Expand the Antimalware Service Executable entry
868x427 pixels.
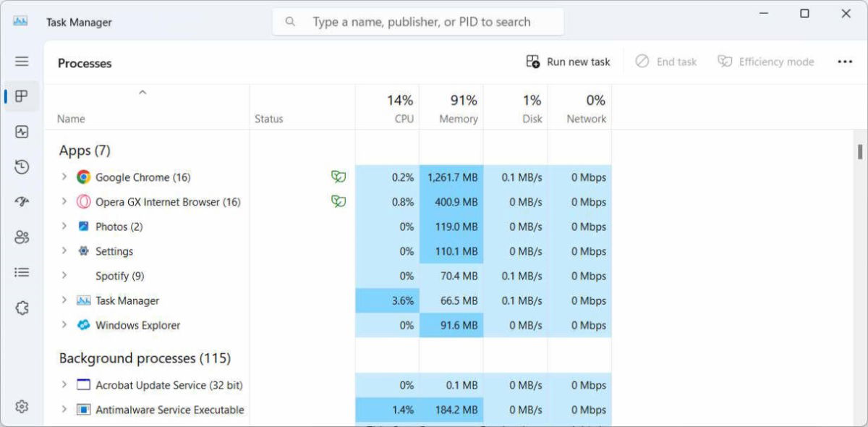point(64,409)
